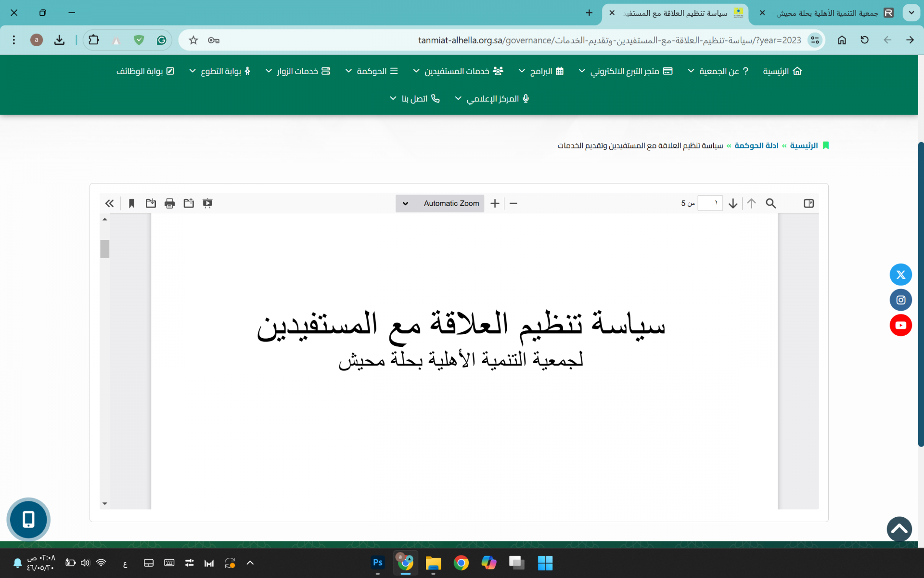
Task: Open the Grammarly extension icon
Action: tap(162, 40)
